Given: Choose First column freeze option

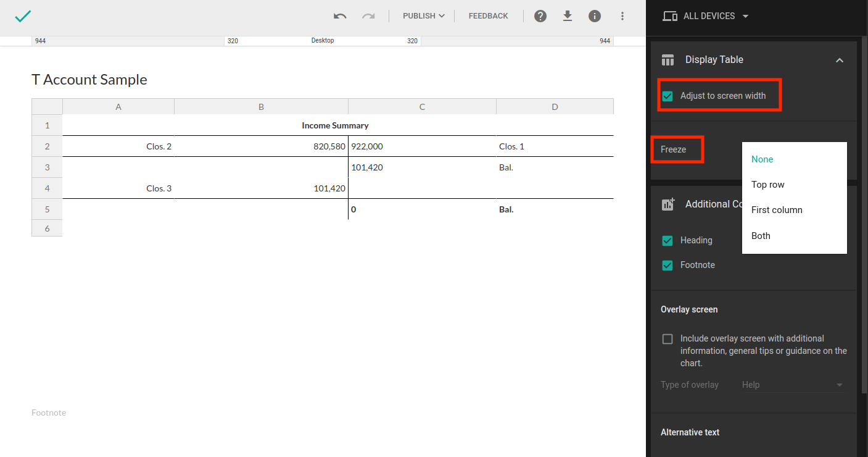Looking at the screenshot, I should [x=777, y=210].
